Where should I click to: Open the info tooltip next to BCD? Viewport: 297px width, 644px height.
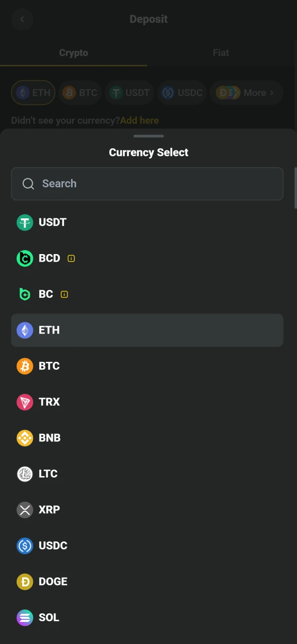(71, 258)
